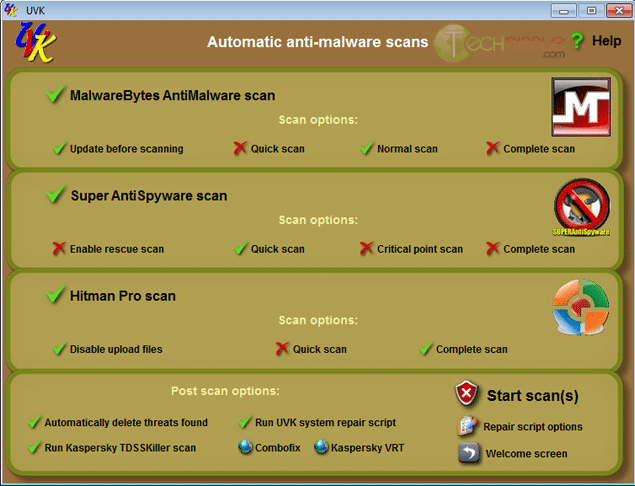
Task: Click 'Scan options:' label under MalwareBytes
Action: pyautogui.click(x=318, y=120)
